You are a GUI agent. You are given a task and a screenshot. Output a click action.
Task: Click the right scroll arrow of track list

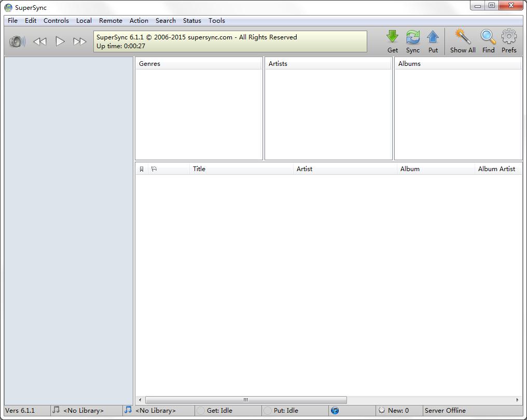pyautogui.click(x=517, y=400)
